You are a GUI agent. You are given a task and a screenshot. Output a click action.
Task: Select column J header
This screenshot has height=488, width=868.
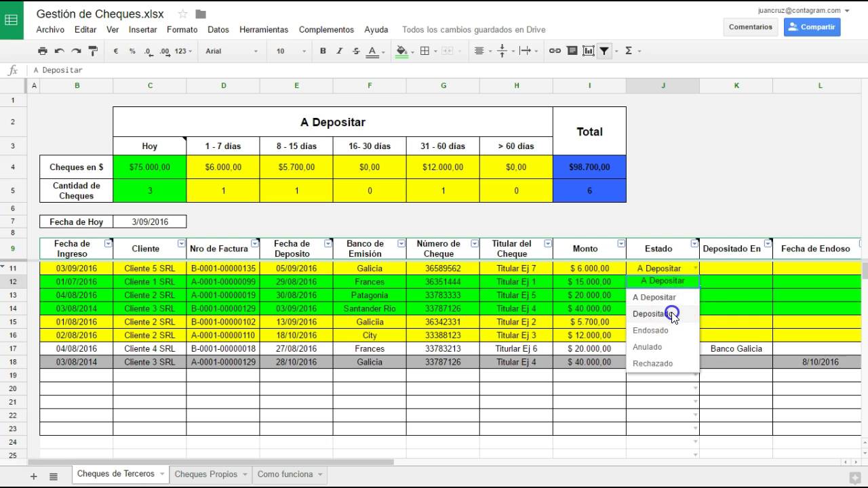tap(663, 85)
